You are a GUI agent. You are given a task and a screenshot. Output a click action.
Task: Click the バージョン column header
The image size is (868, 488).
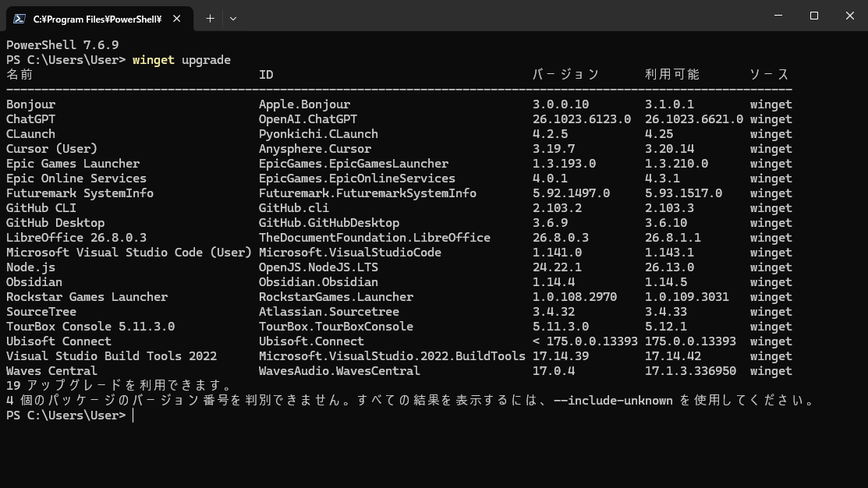click(566, 75)
